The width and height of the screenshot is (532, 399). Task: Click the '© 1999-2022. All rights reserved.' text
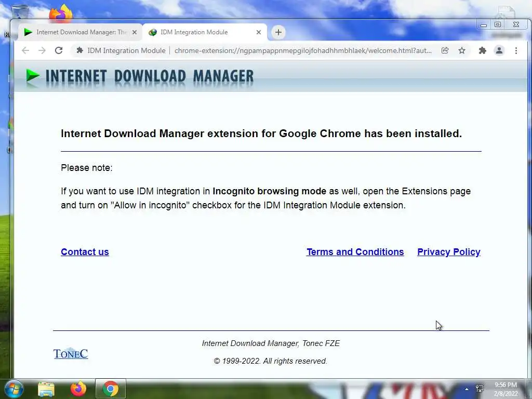[x=270, y=361]
